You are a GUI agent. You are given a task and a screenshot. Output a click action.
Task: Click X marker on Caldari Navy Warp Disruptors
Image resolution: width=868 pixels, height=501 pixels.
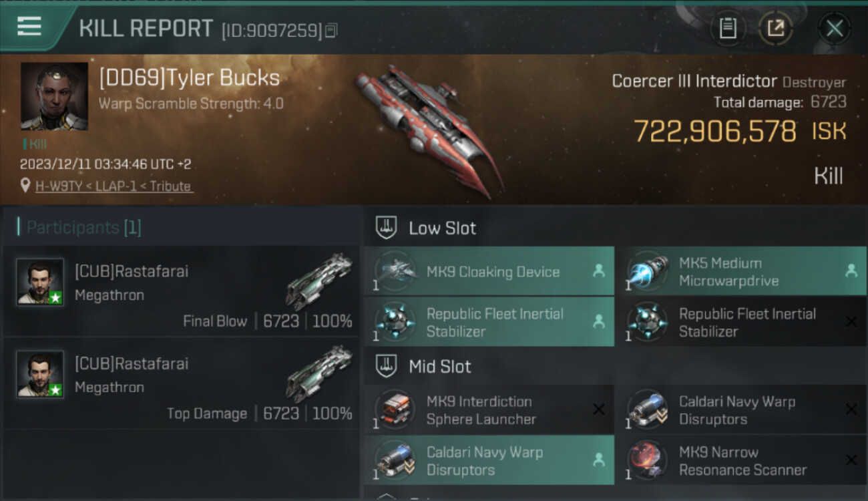pyautogui.click(x=851, y=409)
